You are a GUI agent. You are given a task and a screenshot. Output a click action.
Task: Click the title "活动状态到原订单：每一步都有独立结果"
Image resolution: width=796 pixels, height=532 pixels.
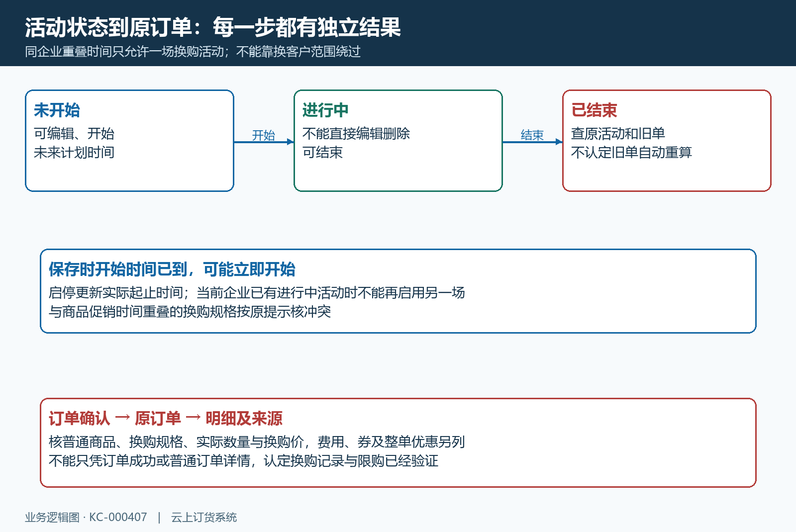(213, 27)
